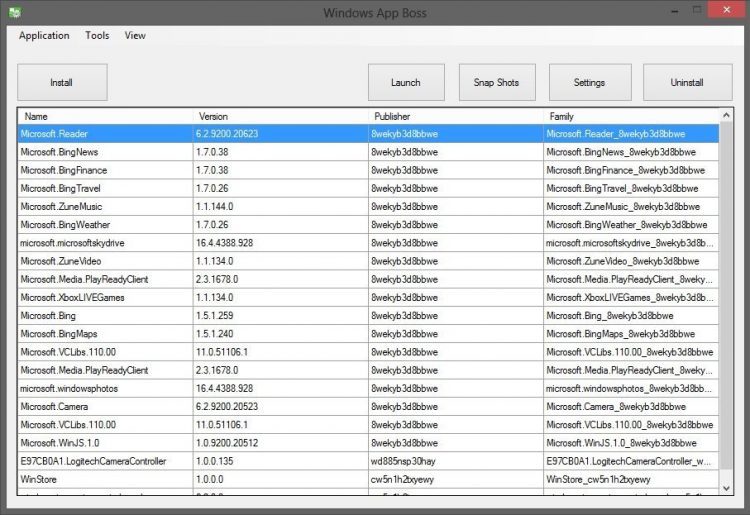Close the Windows App Boss window
Screen dimensions: 750x515
click(x=727, y=10)
